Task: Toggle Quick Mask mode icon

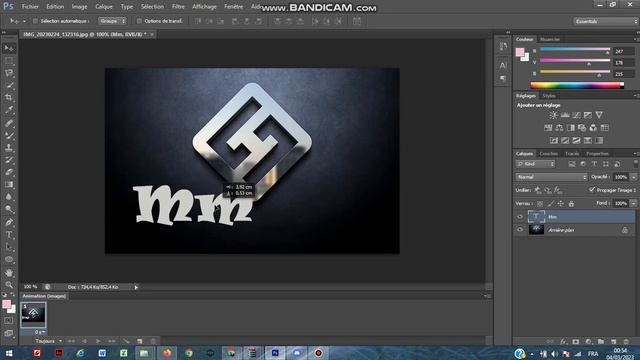Action: pyautogui.click(x=9, y=321)
